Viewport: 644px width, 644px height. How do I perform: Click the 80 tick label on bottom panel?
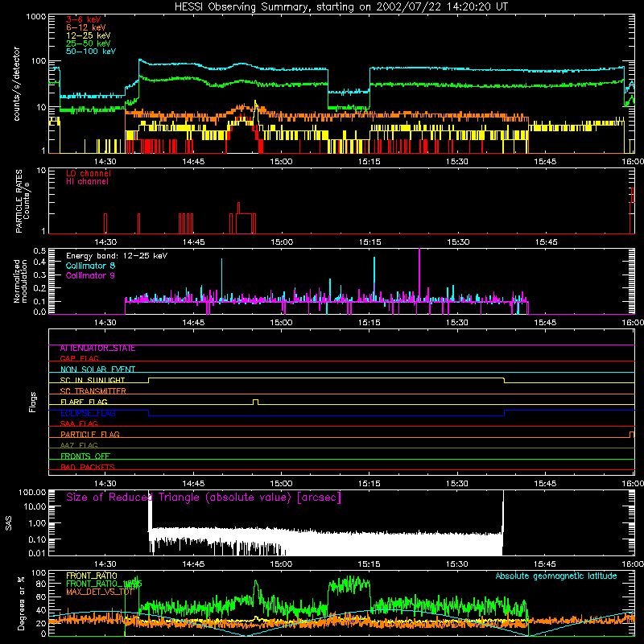(41, 584)
